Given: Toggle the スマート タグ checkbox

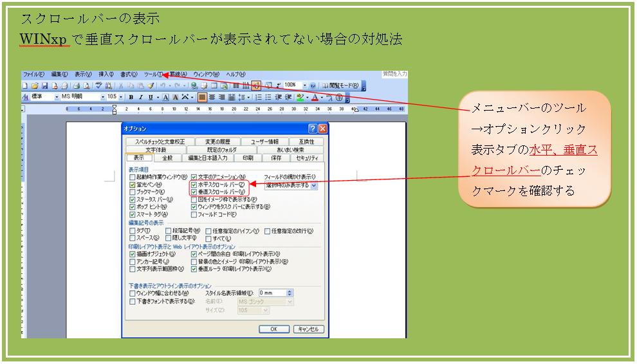Looking at the screenshot, I should click(132, 215).
